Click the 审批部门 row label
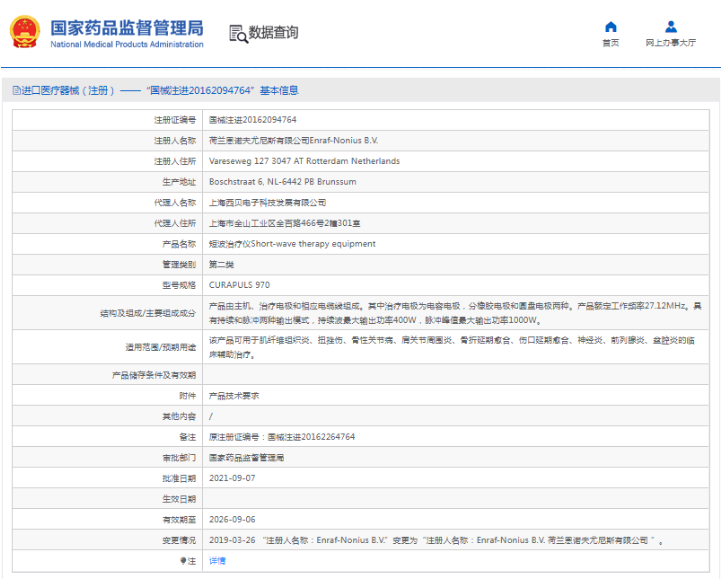Screen dimensions: 723x580 (179, 457)
